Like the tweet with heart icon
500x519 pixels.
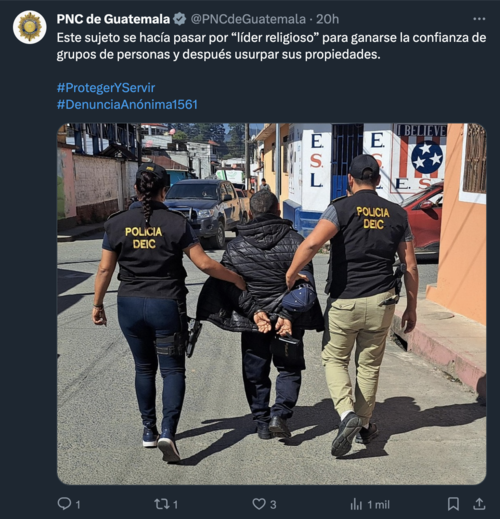click(259, 504)
